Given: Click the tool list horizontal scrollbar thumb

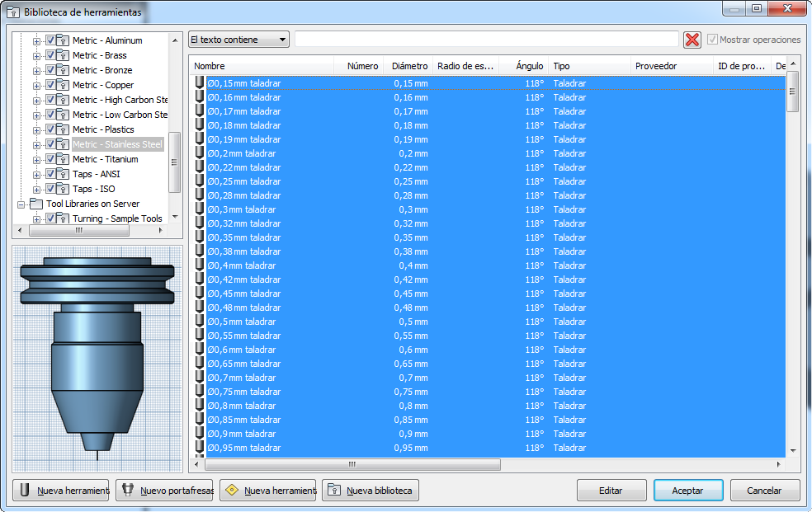Looking at the screenshot, I should [x=352, y=464].
